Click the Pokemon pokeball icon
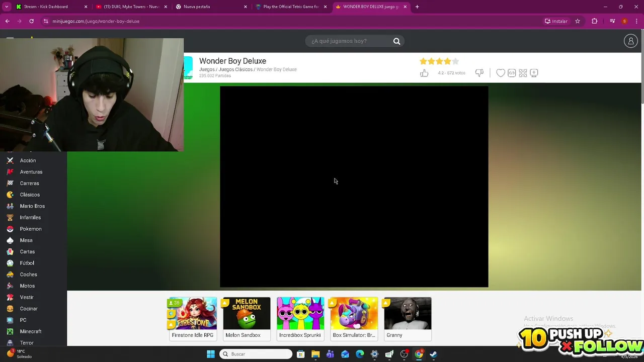644x362 pixels. click(10, 229)
